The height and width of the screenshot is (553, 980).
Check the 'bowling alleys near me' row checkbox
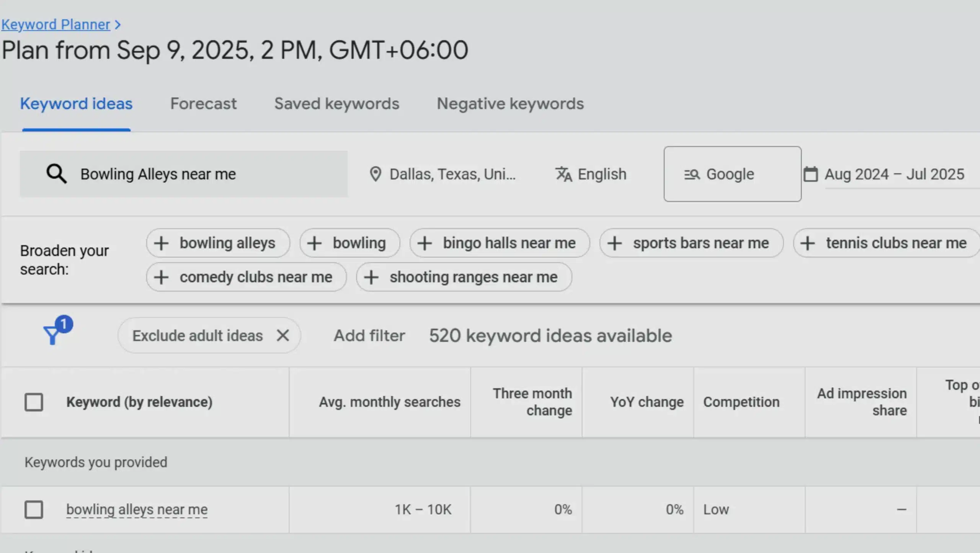coord(34,509)
